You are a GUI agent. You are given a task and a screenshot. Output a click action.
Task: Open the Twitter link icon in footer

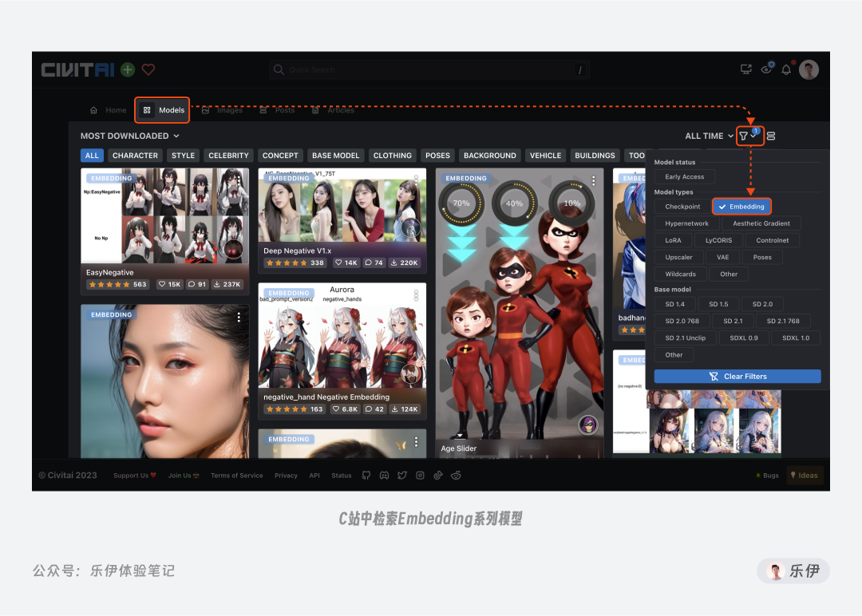pos(402,476)
